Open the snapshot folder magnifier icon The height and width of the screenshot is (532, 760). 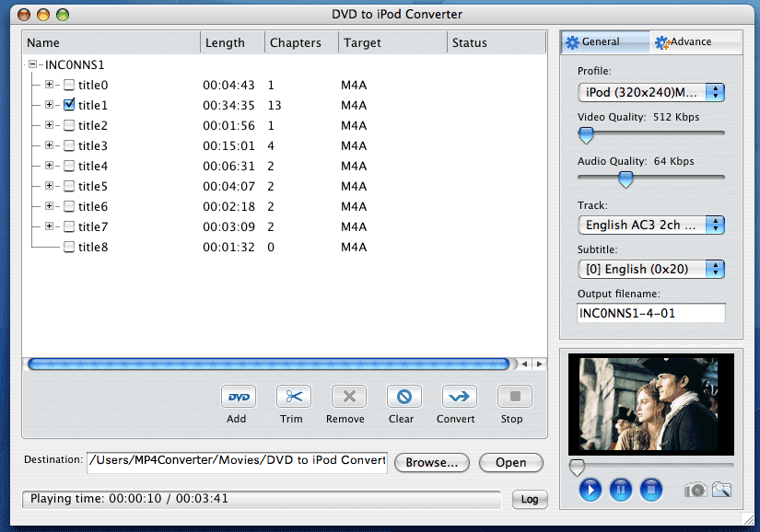pos(721,490)
